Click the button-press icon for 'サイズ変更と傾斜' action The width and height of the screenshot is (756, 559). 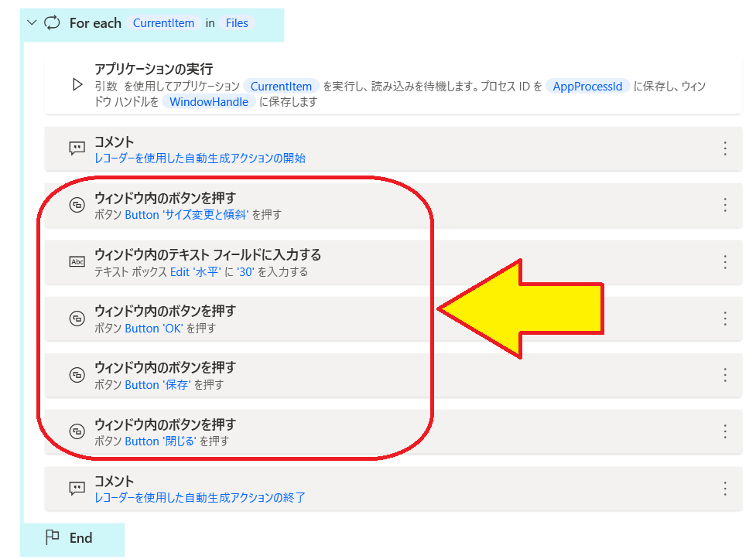77,206
